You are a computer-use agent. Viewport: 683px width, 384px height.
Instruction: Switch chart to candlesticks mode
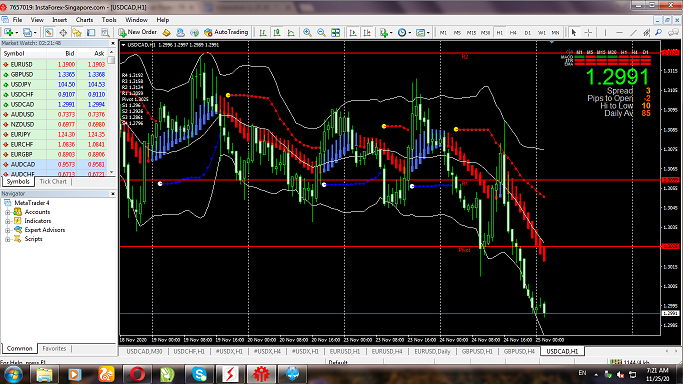point(277,32)
